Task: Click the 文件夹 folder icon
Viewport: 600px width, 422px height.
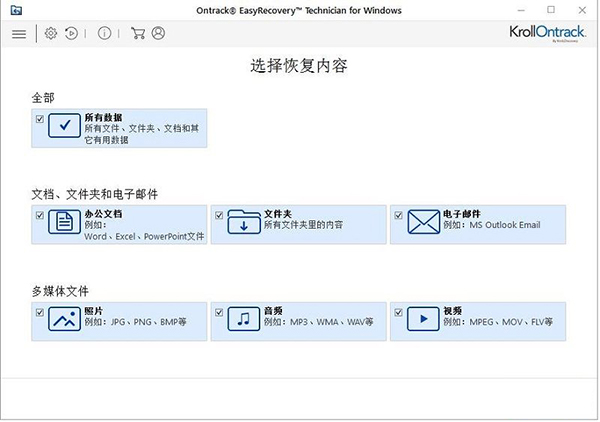Action: [x=244, y=222]
